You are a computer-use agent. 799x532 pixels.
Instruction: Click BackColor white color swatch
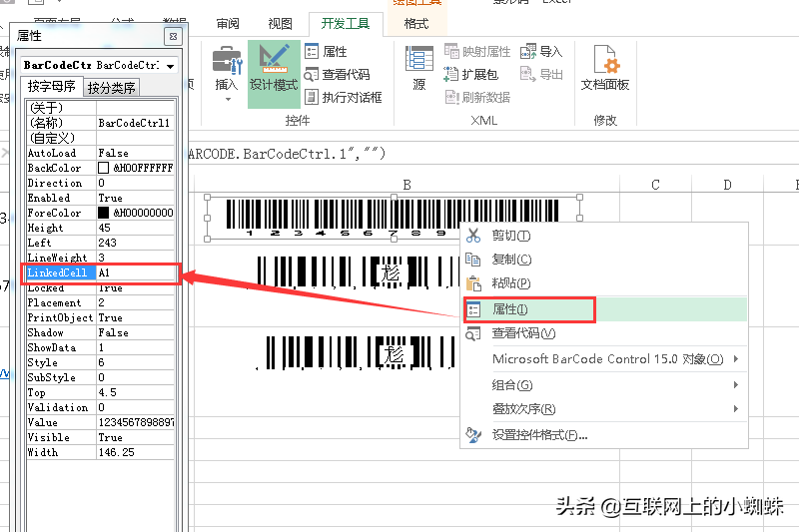[104, 168]
